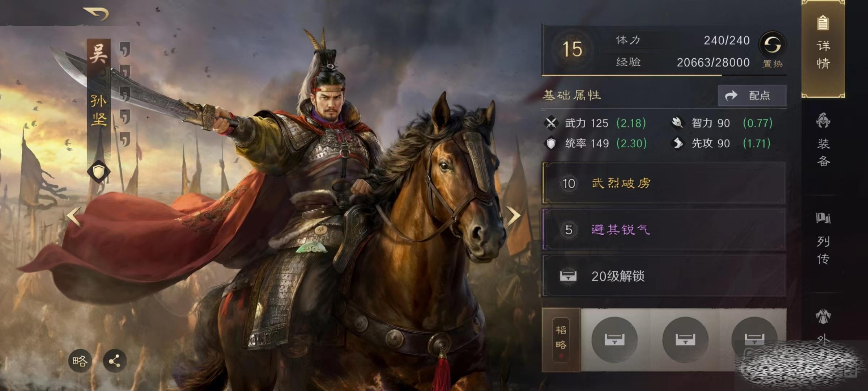
Task: Switch to the 列传 tab
Action: tap(823, 238)
